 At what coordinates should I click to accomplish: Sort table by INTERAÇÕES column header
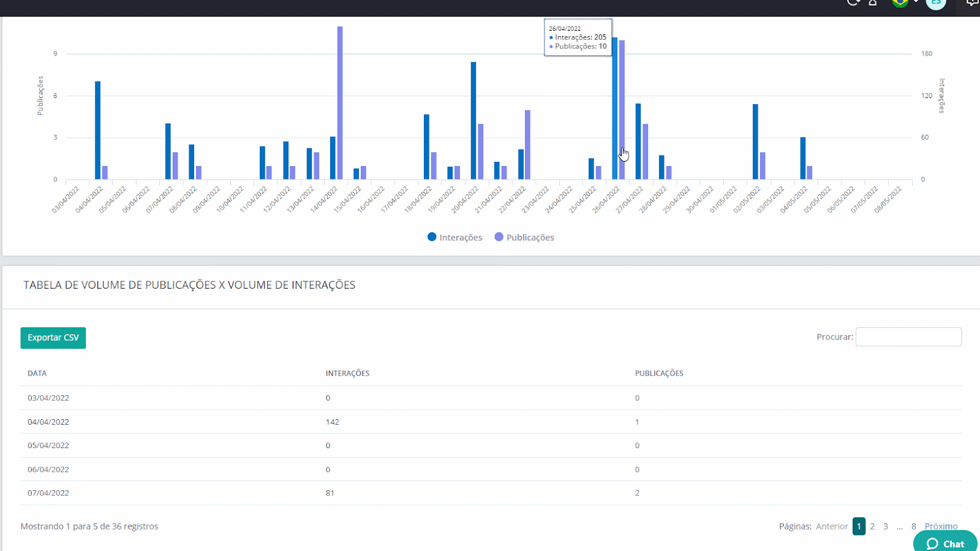(x=347, y=373)
